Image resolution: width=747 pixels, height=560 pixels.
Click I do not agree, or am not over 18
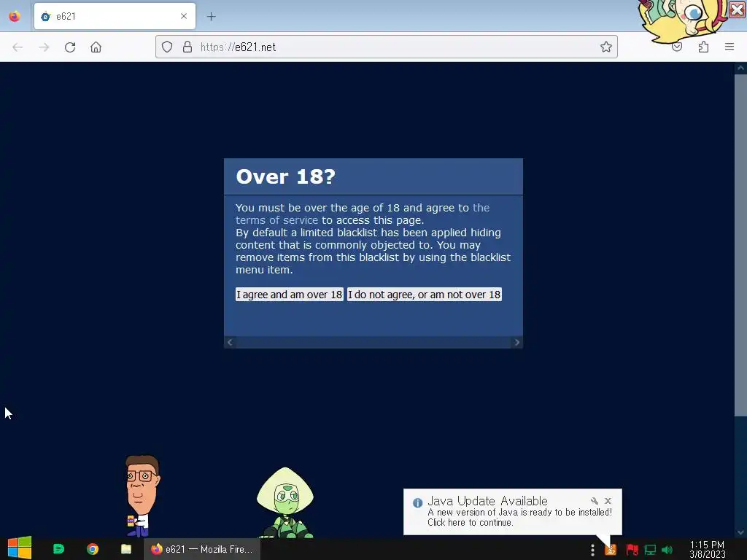(x=424, y=295)
